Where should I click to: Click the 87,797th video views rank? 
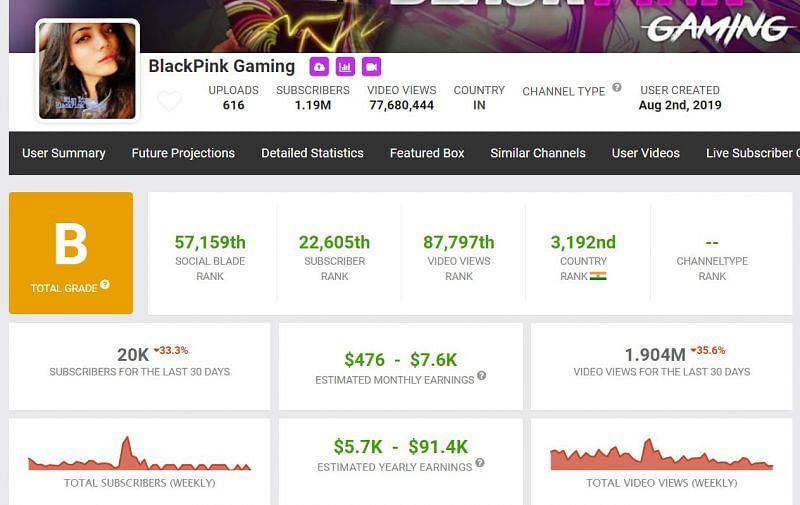tap(459, 242)
